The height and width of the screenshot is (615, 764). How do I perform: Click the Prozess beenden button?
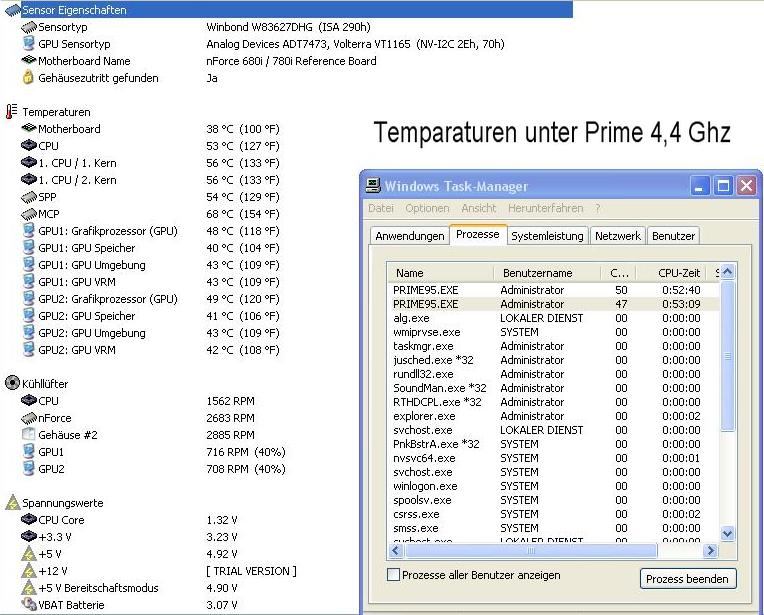[x=688, y=579]
